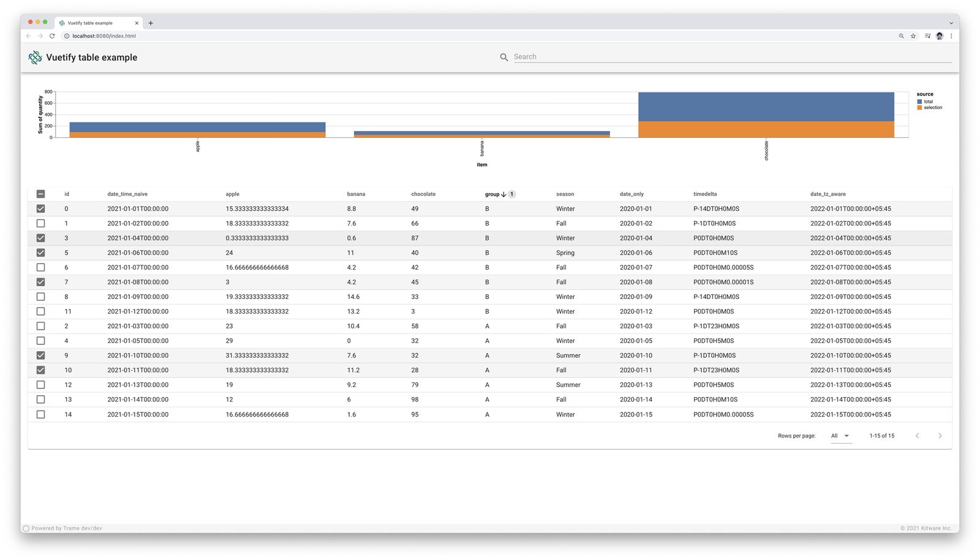
Task: Sort by the id column header
Action: point(67,194)
